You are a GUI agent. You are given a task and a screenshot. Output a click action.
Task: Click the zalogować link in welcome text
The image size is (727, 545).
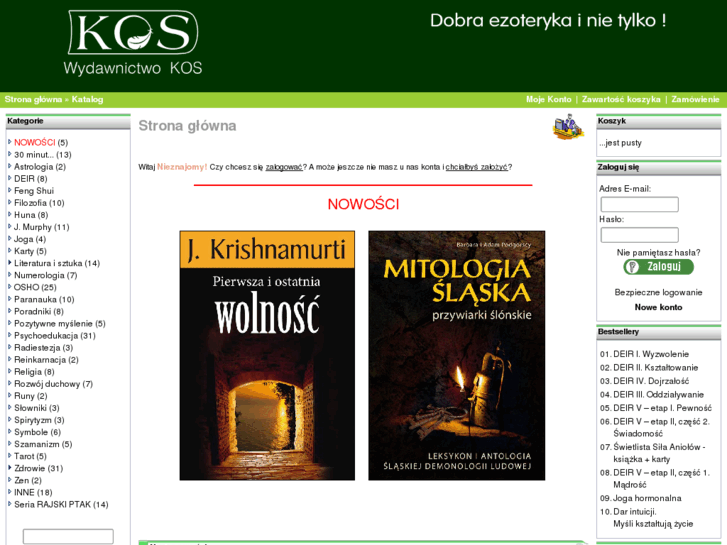click(x=284, y=167)
